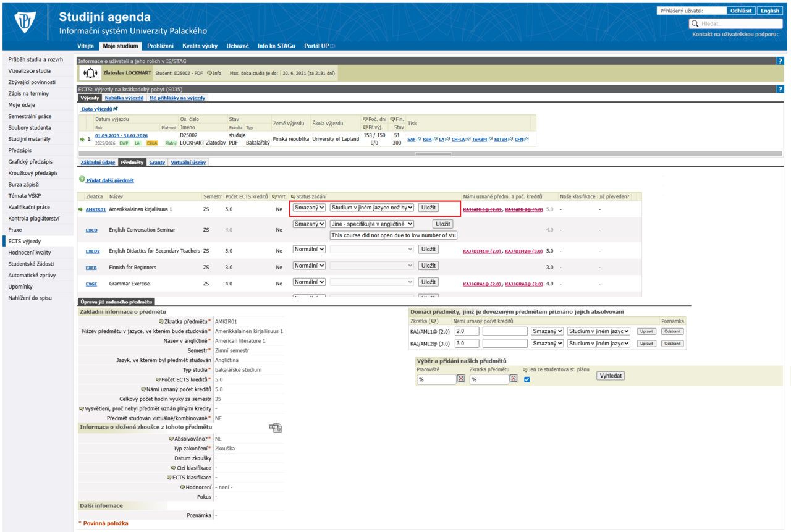
Task: Open the status dropdown for the AMKIR01 row
Action: coord(309,208)
